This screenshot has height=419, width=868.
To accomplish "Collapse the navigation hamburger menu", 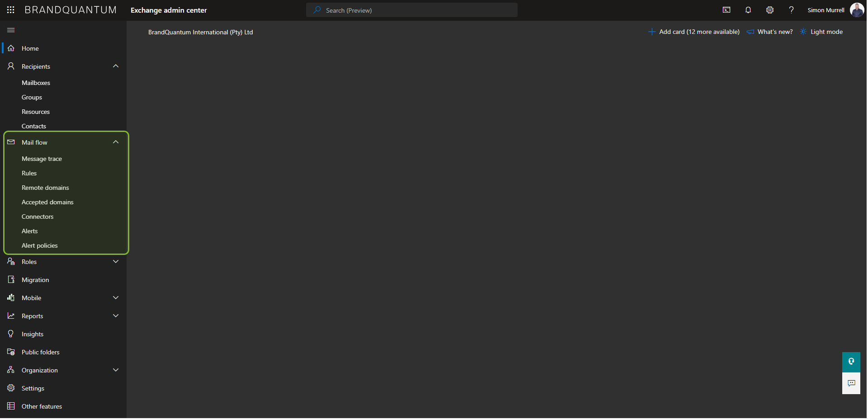I will click(11, 30).
